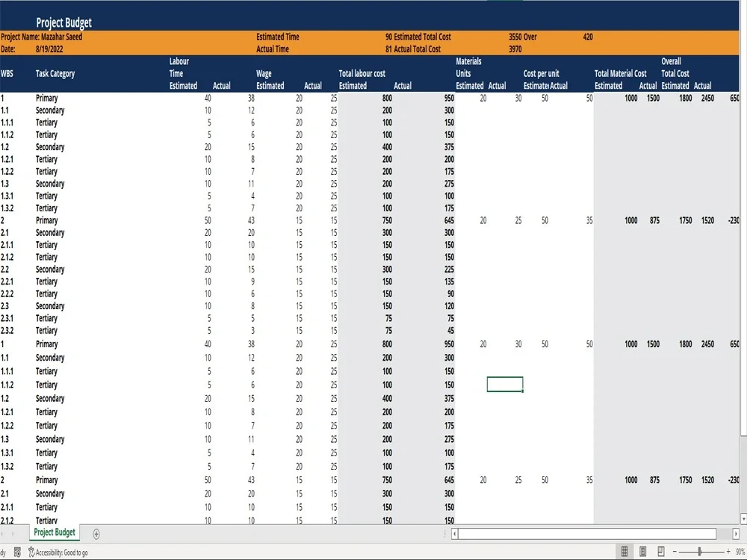Viewport: 747px width, 560px height.
Task: Open Page Break Preview from the status bar
Action: pyautogui.click(x=660, y=551)
